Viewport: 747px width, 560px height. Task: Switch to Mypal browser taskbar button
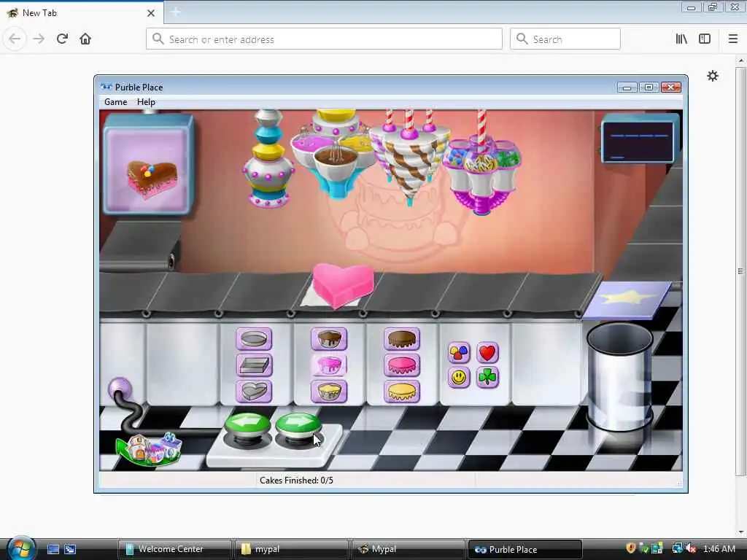pyautogui.click(x=409, y=549)
